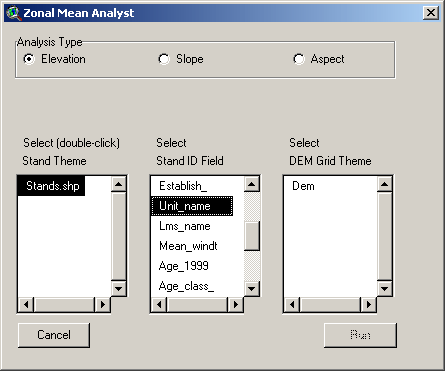The height and width of the screenshot is (371, 445).
Task: Click the down arrow of Stand ID Field scrollbar
Action: (x=252, y=288)
